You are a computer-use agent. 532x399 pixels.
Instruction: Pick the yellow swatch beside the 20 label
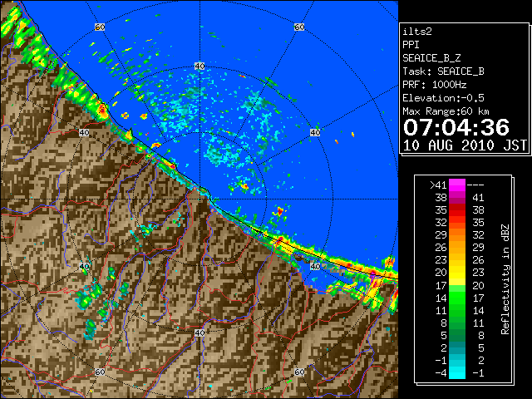[457, 273]
